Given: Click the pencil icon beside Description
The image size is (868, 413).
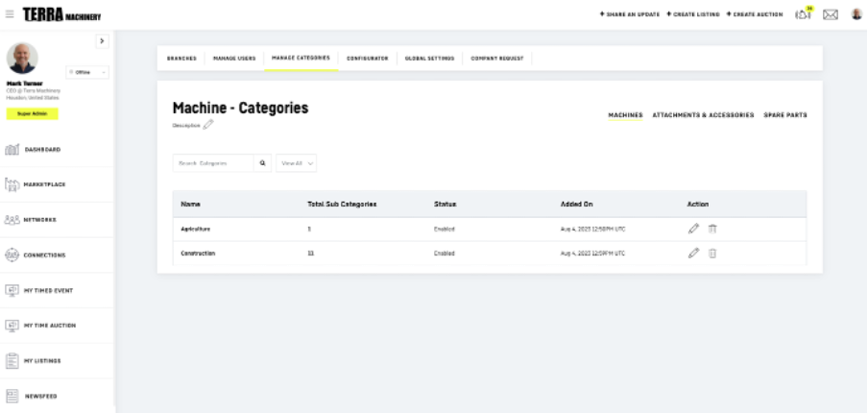Looking at the screenshot, I should coord(208,124).
